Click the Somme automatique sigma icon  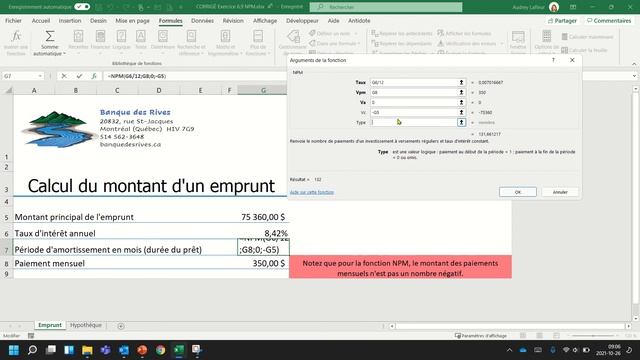(x=49, y=36)
